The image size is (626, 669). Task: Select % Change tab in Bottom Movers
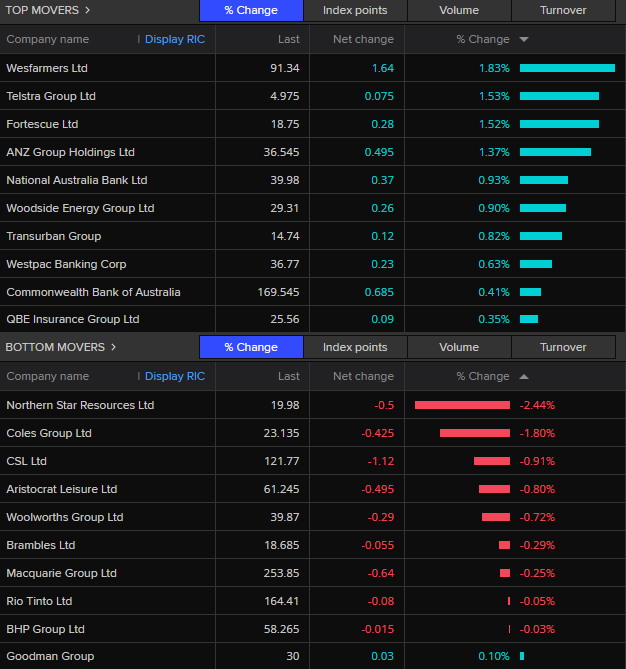[x=251, y=347]
